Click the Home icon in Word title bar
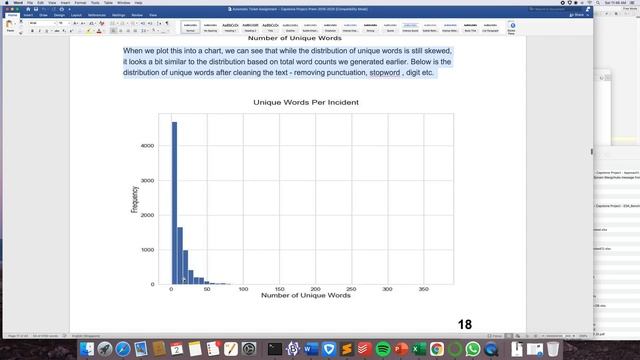The height and width of the screenshot is (360, 640). (x=28, y=9)
